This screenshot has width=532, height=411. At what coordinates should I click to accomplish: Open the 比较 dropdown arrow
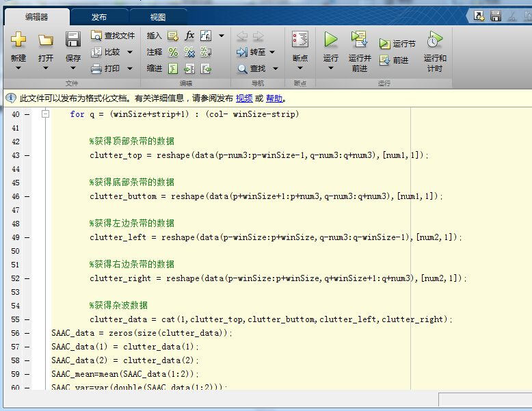(130, 52)
